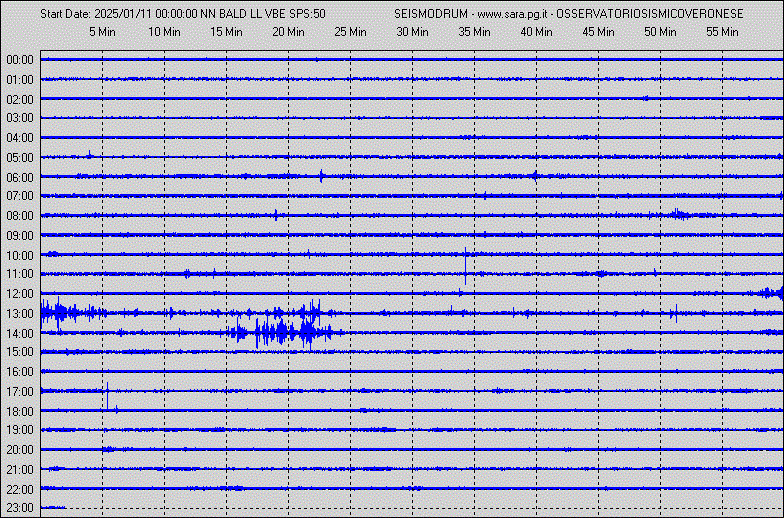Click the SPS:50 sample rate text

click(308, 14)
